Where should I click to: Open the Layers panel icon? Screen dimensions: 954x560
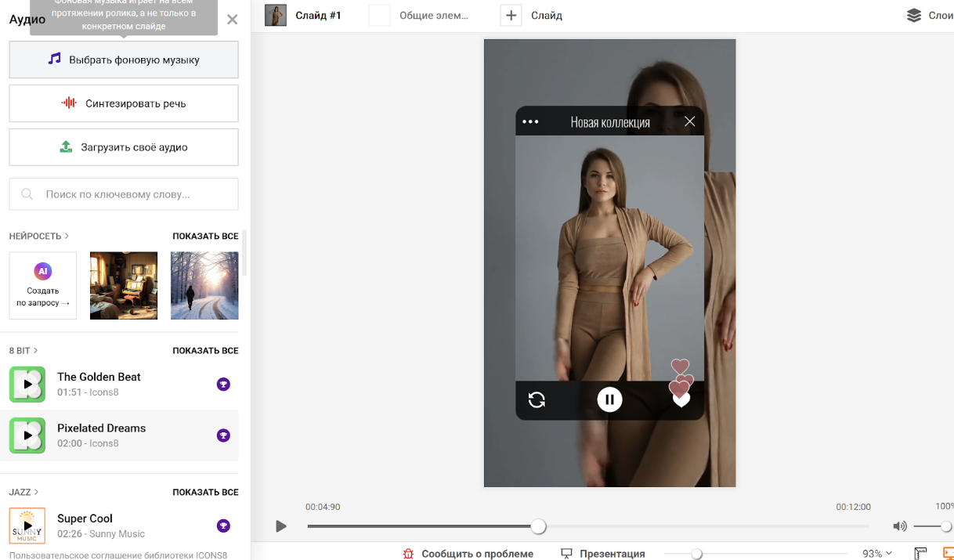click(913, 16)
